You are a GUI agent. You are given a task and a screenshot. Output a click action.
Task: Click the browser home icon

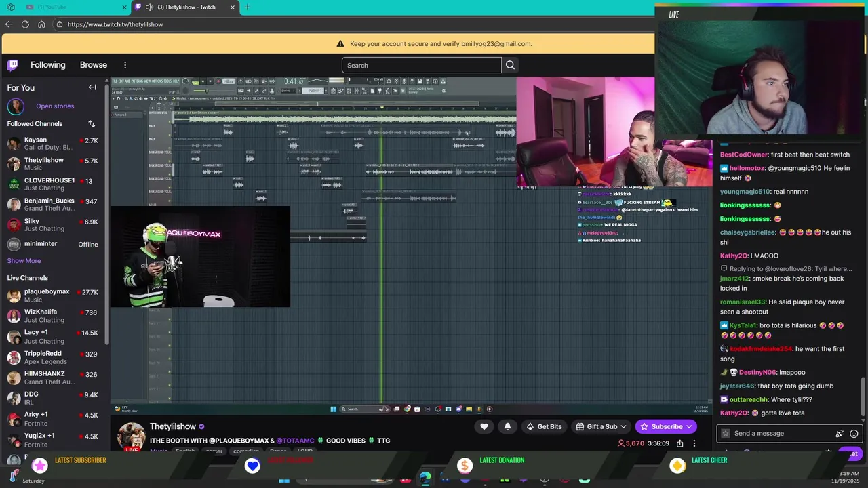point(41,24)
